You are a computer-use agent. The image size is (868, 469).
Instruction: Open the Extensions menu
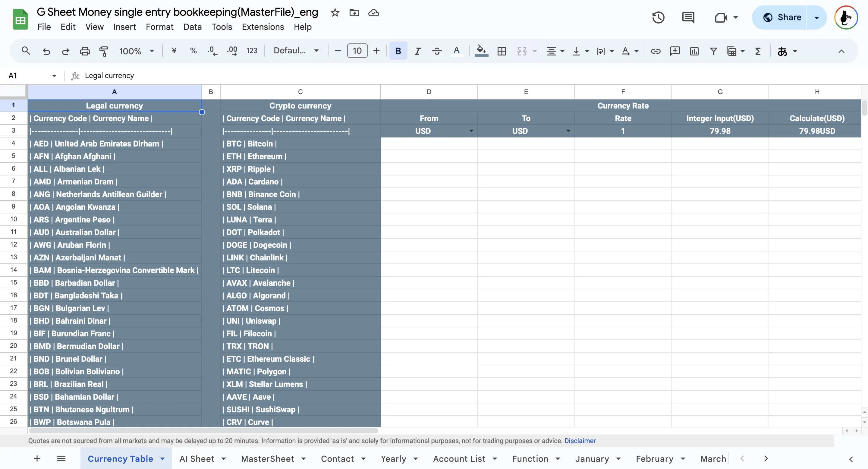click(x=263, y=27)
